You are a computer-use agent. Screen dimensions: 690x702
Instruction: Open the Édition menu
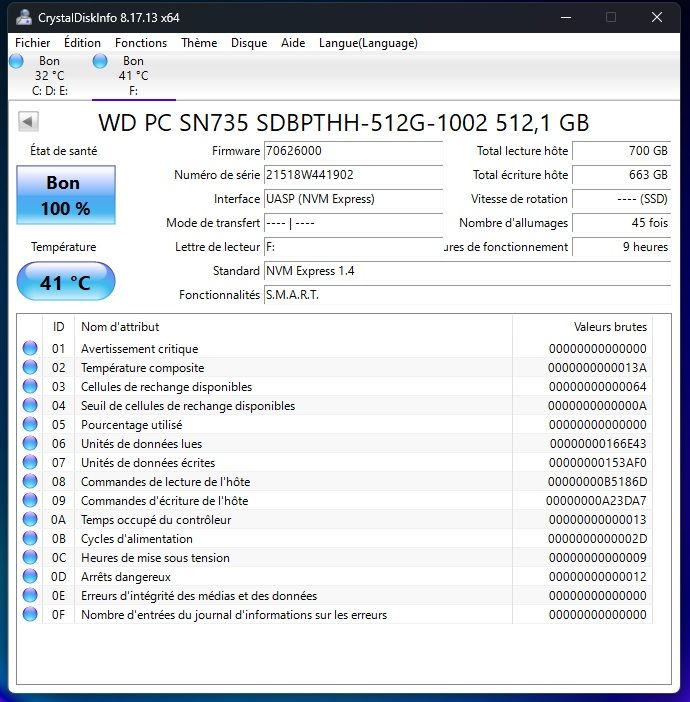pos(82,43)
